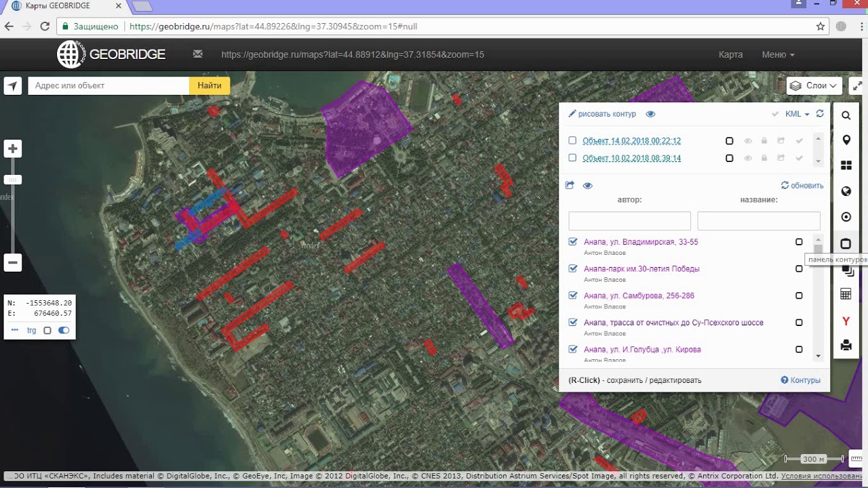Click color square for Анапа, ул. Владимирская row
This screenshot has height=488, width=868.
click(799, 242)
